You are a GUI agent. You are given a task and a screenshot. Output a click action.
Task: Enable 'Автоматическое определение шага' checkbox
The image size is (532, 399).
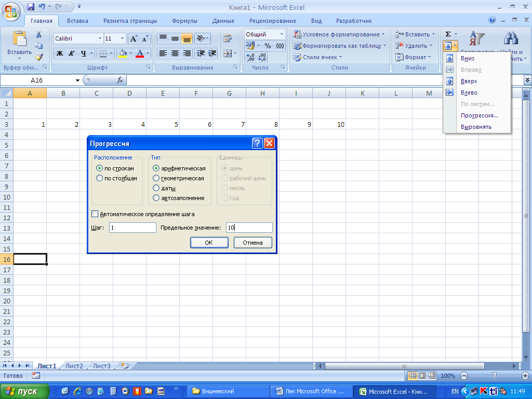pos(95,214)
